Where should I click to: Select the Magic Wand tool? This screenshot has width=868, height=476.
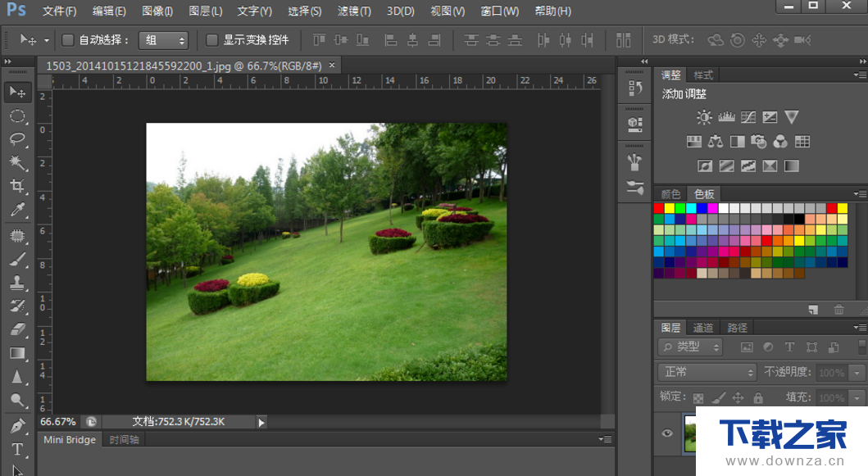pos(17,161)
